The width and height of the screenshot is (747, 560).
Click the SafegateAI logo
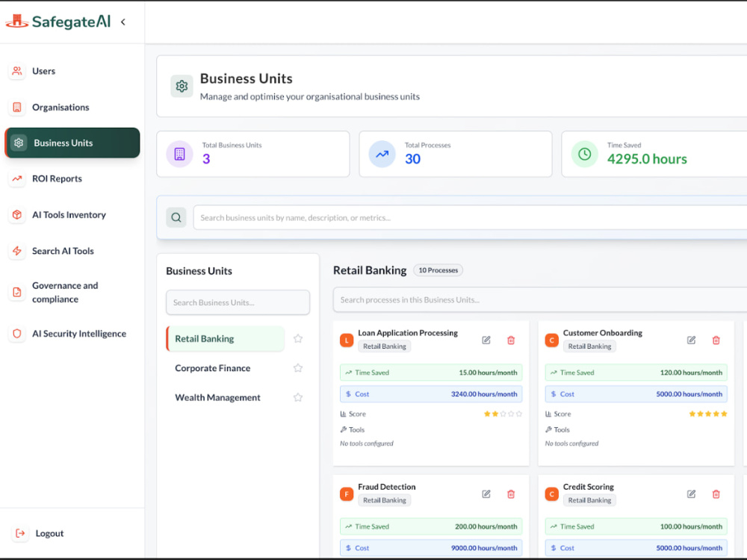point(58,22)
